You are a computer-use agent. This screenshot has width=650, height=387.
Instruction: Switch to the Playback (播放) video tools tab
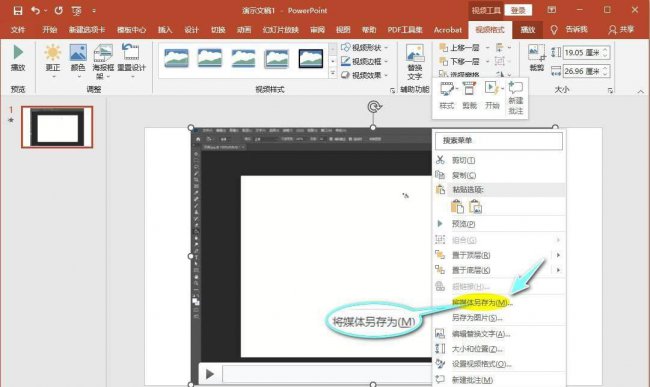528,30
